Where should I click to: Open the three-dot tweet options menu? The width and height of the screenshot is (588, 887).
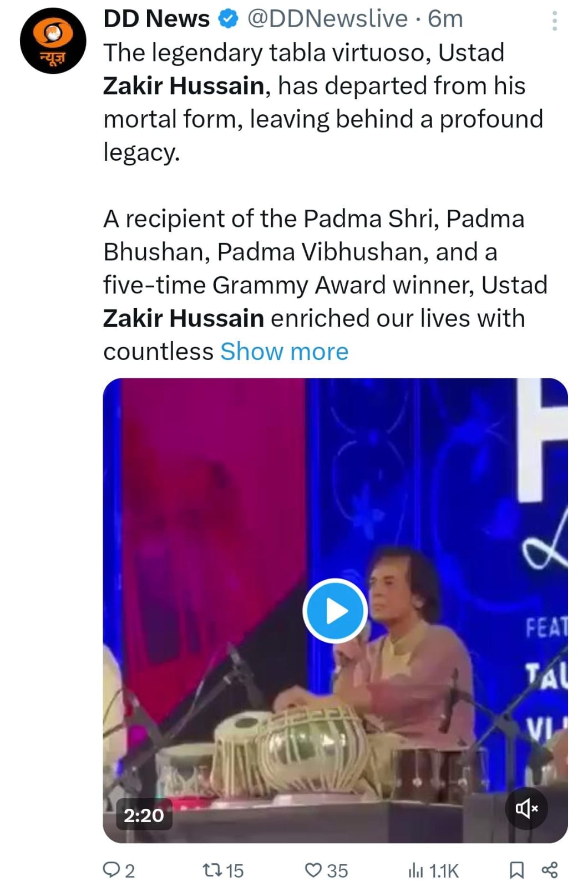pyautogui.click(x=554, y=21)
